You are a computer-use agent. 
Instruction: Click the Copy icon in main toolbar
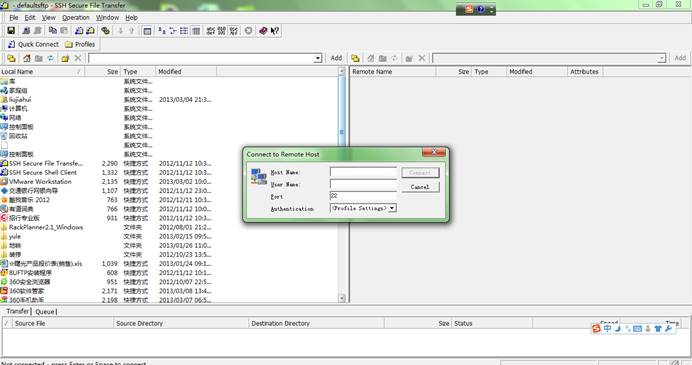coord(53,30)
